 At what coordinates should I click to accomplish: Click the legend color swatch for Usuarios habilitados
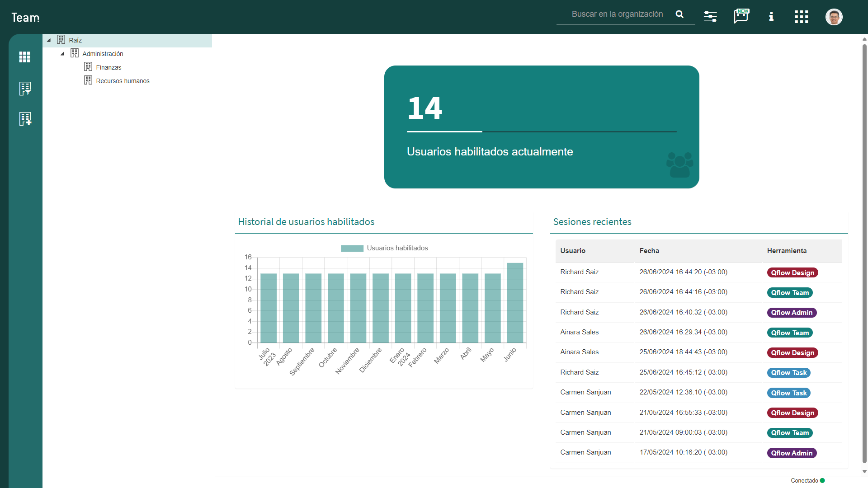pyautogui.click(x=352, y=248)
